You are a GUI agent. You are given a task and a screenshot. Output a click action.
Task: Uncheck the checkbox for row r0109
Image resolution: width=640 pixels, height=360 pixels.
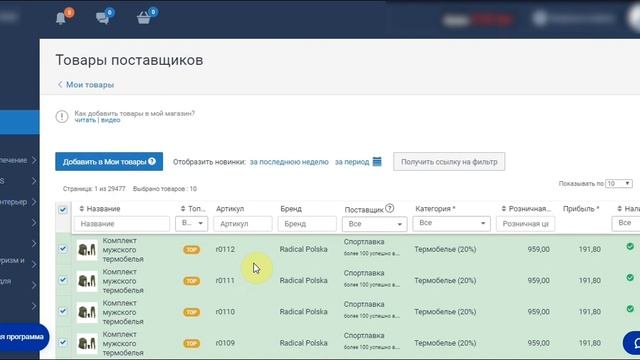63,342
